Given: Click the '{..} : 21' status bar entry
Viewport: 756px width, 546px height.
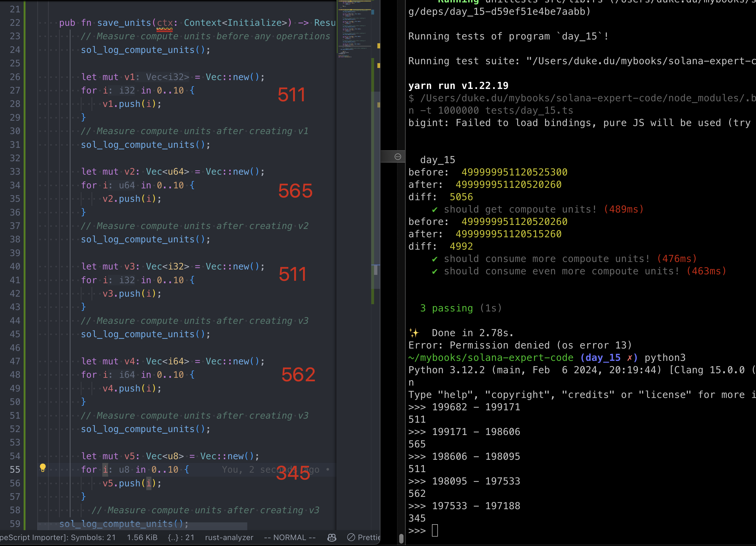Looking at the screenshot, I should pyautogui.click(x=181, y=537).
